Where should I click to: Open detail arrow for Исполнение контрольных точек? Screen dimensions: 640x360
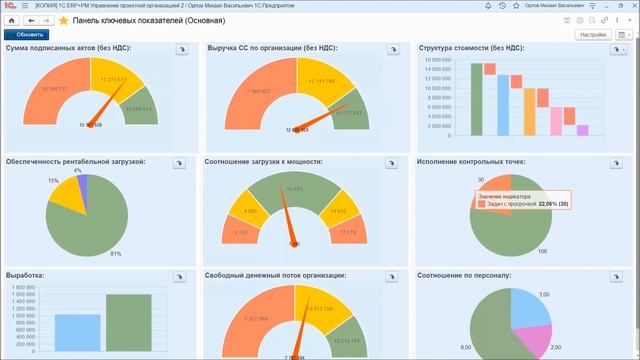pyautogui.click(x=616, y=163)
